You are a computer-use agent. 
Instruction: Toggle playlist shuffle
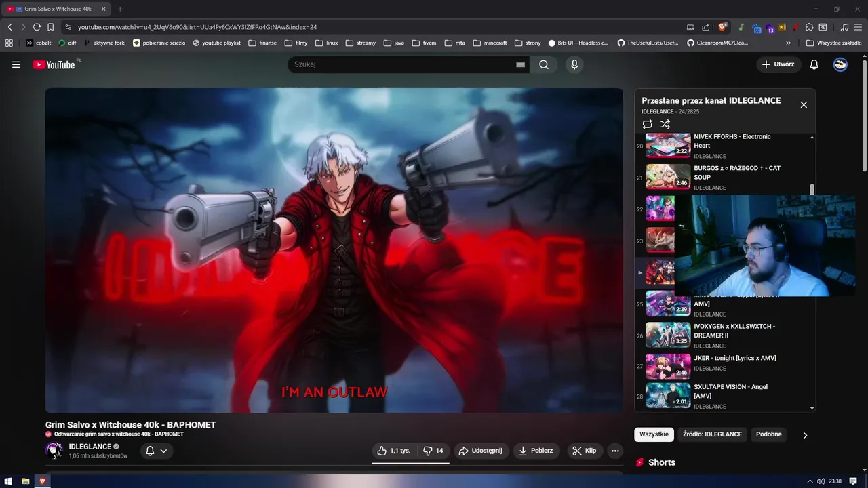pyautogui.click(x=665, y=124)
